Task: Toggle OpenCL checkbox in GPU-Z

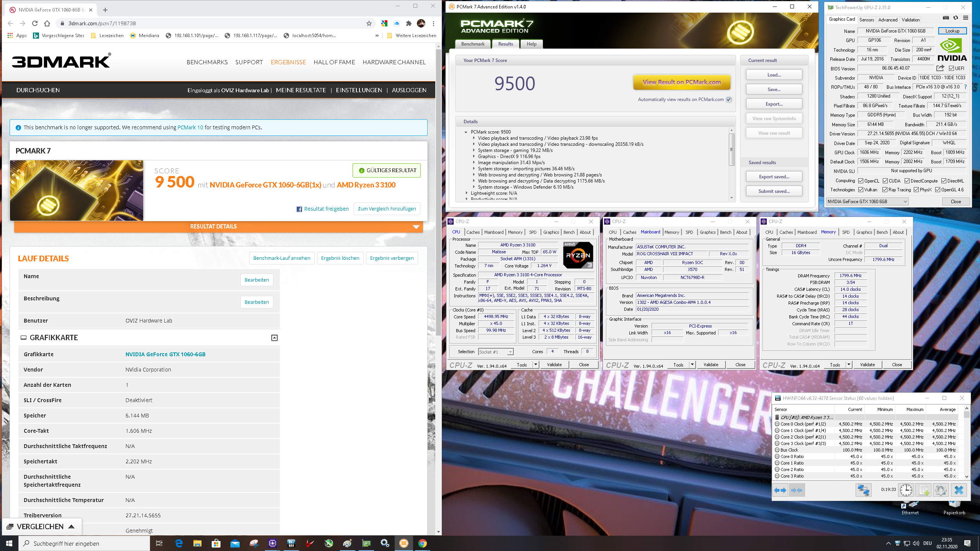Action: (861, 181)
